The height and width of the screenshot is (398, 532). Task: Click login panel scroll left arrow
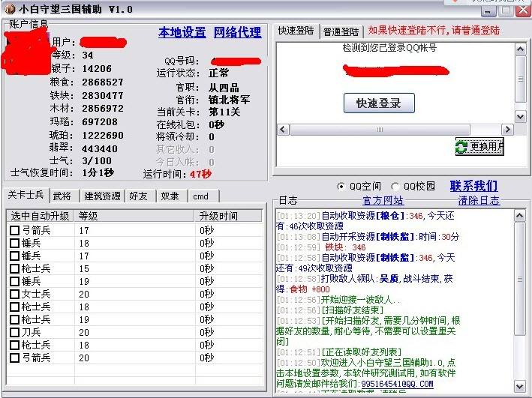pyautogui.click(x=284, y=130)
